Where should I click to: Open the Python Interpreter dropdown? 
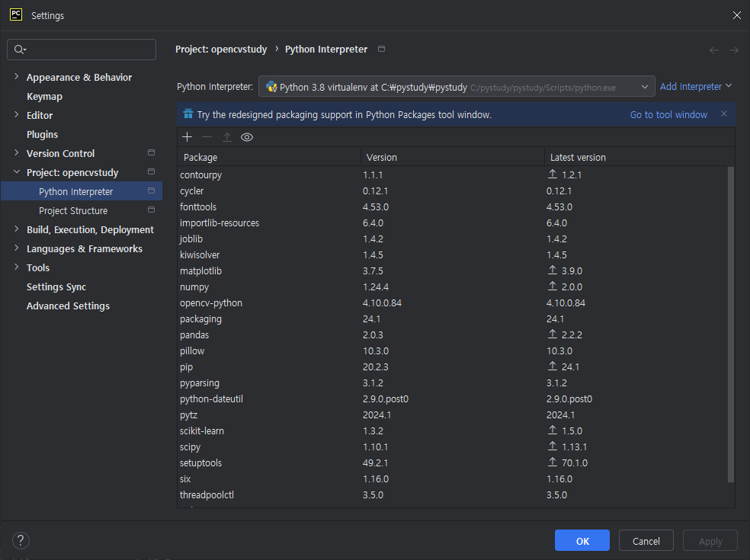click(x=457, y=87)
